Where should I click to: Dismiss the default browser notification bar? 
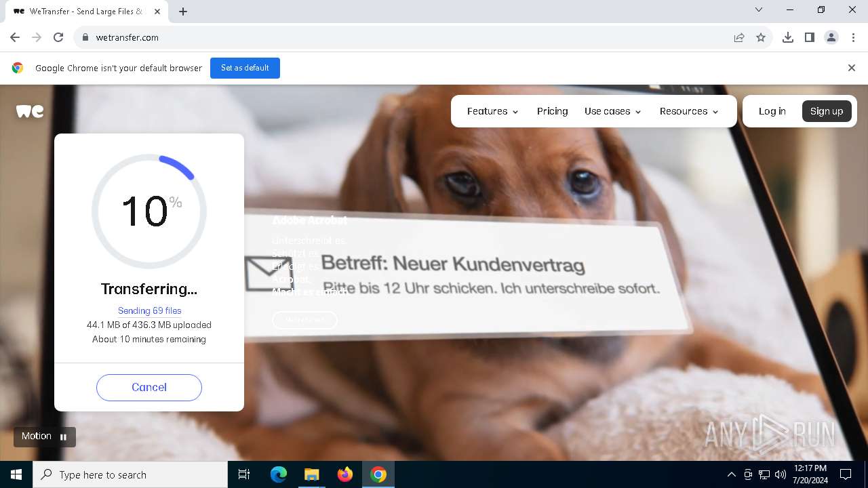(x=852, y=68)
